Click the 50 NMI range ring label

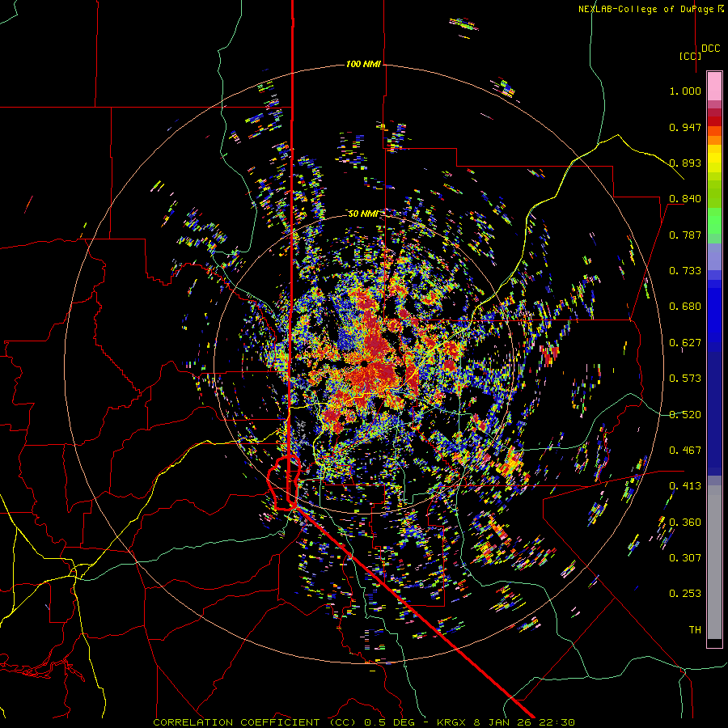click(363, 214)
